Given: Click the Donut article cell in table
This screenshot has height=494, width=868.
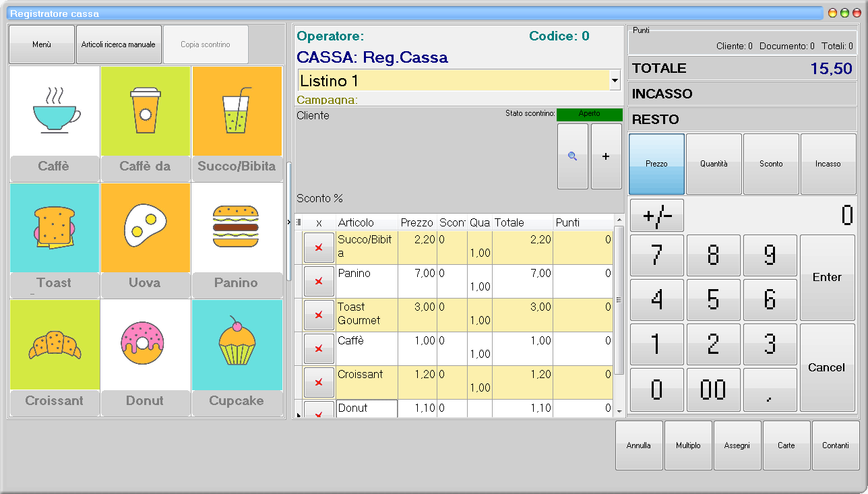Looking at the screenshot, I should (x=367, y=408).
